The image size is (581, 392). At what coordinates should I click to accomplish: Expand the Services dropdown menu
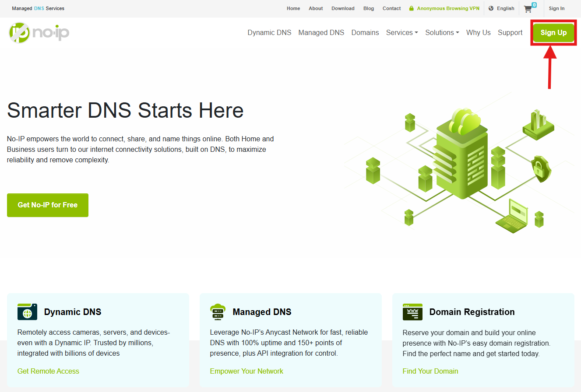click(x=401, y=32)
